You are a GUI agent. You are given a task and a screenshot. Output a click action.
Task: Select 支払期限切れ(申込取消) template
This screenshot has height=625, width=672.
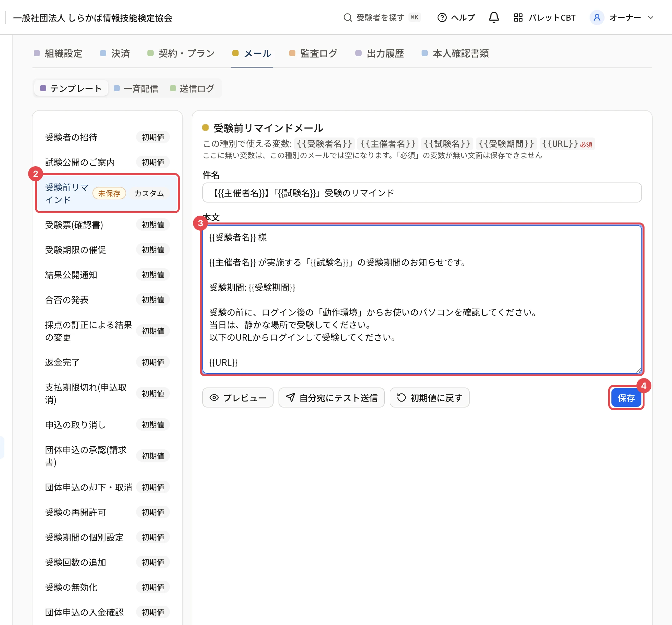tap(107, 394)
